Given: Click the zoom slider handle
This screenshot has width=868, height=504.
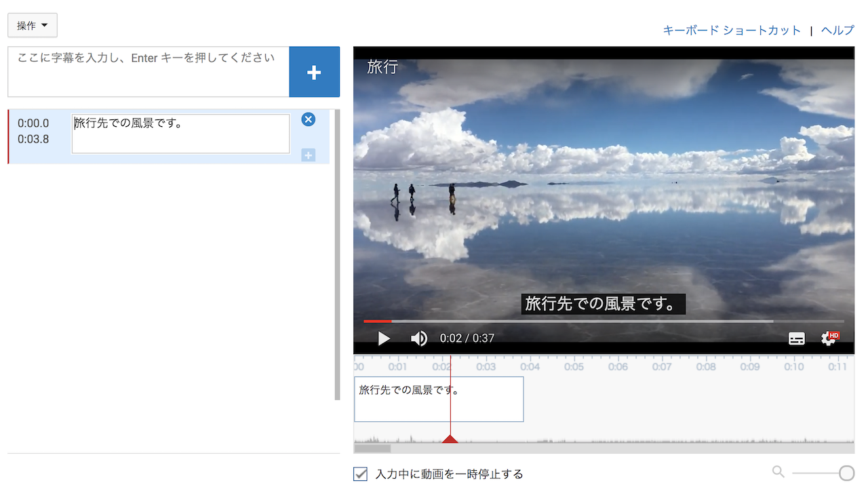Looking at the screenshot, I should 846,473.
